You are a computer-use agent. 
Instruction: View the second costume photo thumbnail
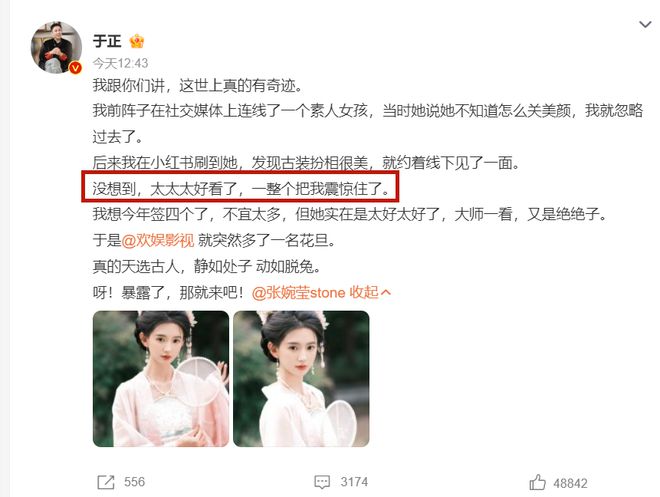301,379
